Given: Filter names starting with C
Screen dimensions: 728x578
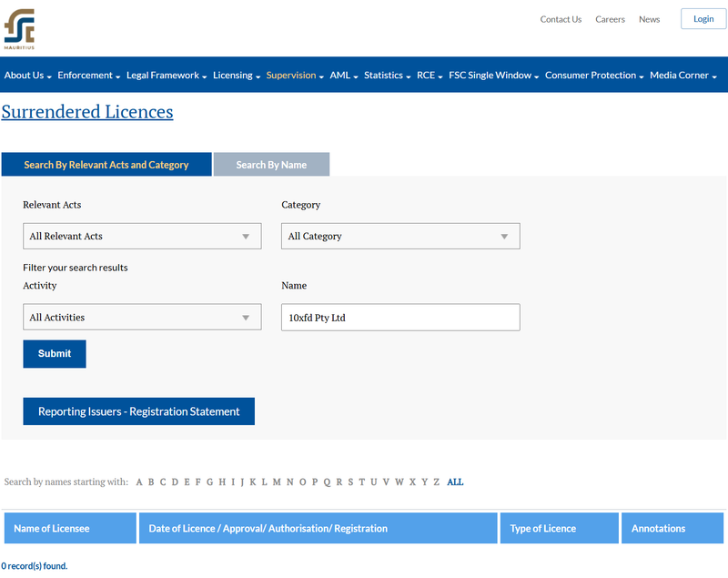Looking at the screenshot, I should point(163,482).
